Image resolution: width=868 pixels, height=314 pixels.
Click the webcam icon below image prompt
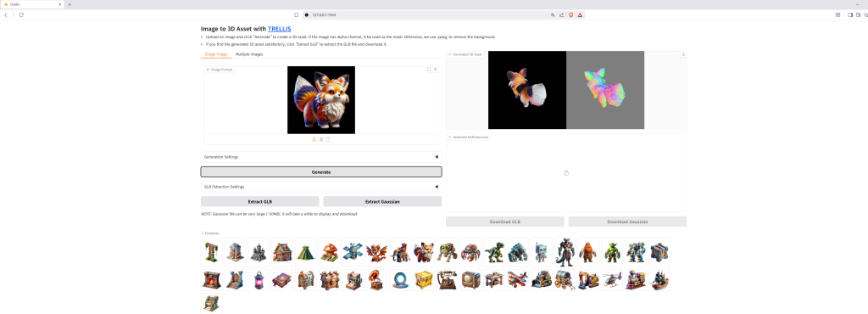coord(321,139)
